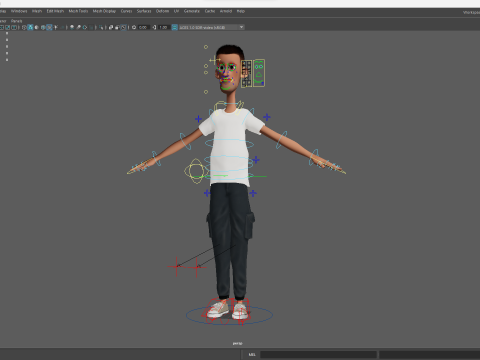
Task: Toggle X-Ray Active Components
Action: [117, 27]
